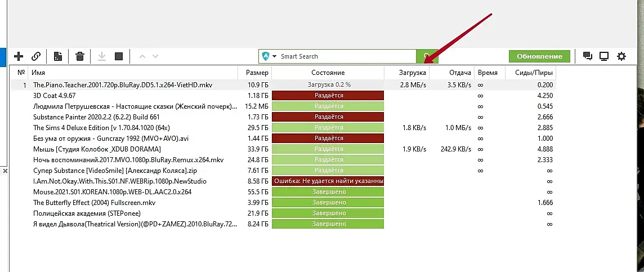The height and width of the screenshot is (272, 644).
Task: Click the Ошибка error status bar
Action: click(328, 181)
